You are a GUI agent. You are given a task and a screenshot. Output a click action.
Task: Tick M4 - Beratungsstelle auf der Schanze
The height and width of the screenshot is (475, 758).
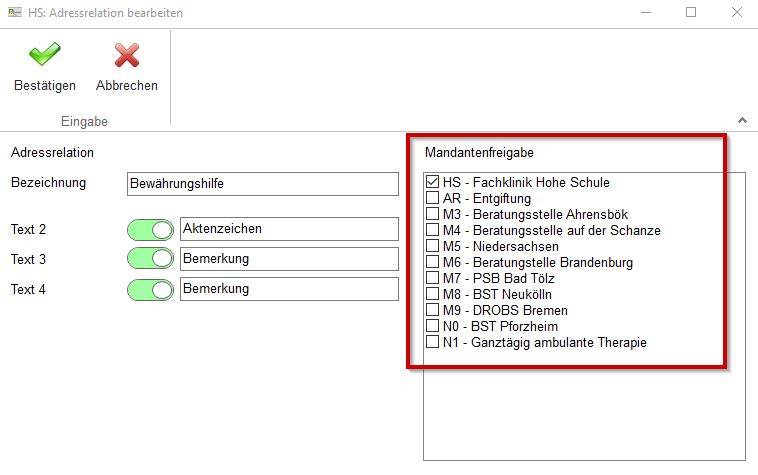(x=432, y=231)
